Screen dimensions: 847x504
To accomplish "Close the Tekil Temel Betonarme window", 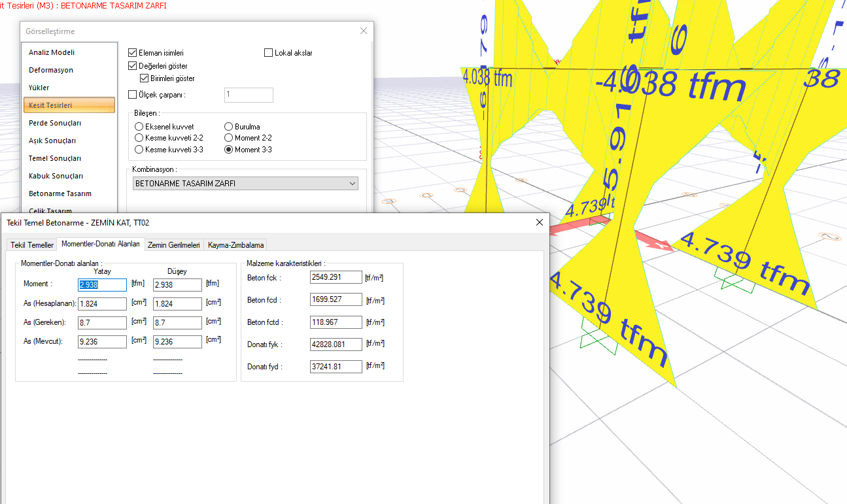I will coord(540,222).
